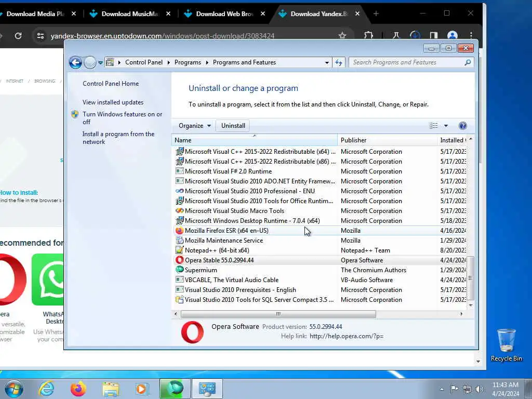Click the volume speaker tray icon
Image resolution: width=532 pixels, height=399 pixels.
coord(480,389)
